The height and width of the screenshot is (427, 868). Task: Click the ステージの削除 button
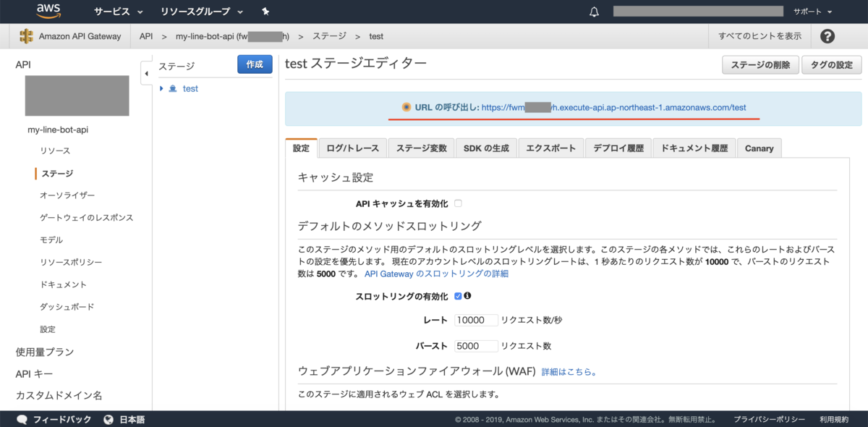[760, 64]
